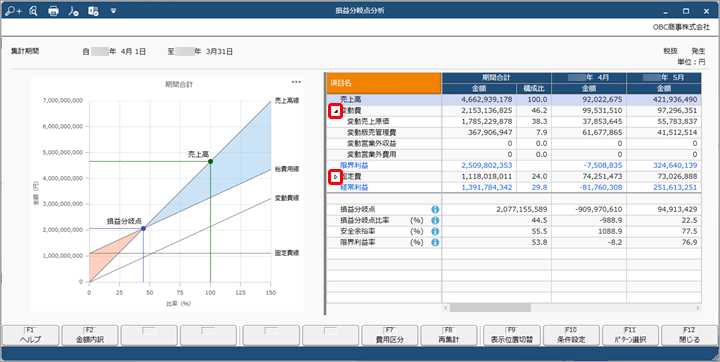The height and width of the screenshot is (362, 720).
Task: Click the 92,022,675 April sales cell
Action: (x=589, y=99)
